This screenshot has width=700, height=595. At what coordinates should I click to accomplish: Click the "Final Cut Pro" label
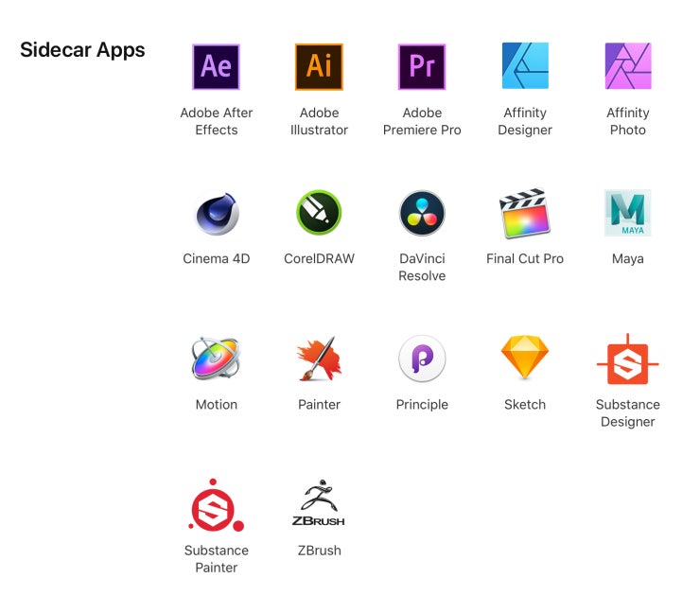(525, 258)
